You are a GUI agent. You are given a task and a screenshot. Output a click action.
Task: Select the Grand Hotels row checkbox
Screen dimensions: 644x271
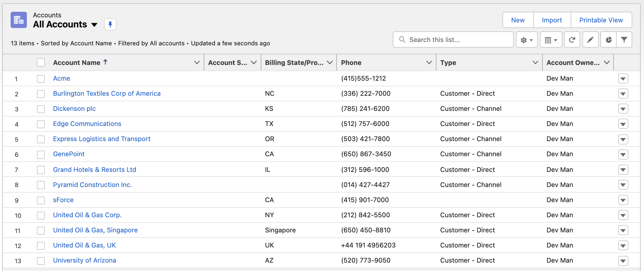(41, 170)
